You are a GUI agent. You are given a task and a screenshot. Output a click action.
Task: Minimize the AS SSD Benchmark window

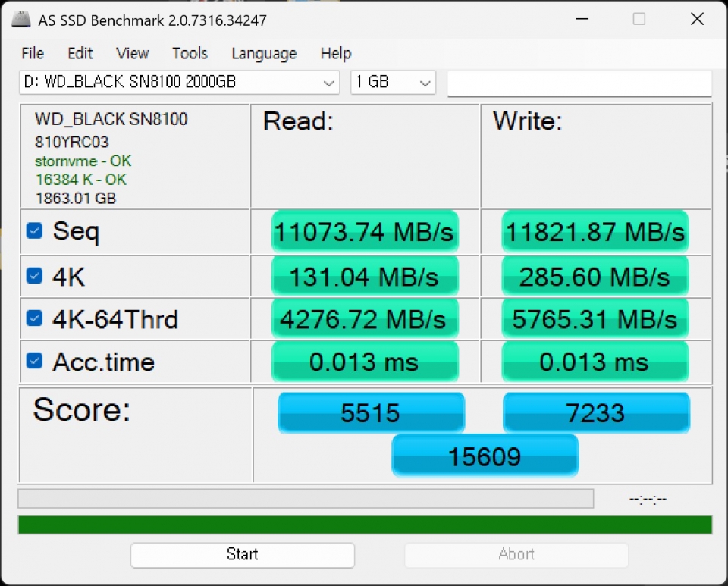coord(582,19)
